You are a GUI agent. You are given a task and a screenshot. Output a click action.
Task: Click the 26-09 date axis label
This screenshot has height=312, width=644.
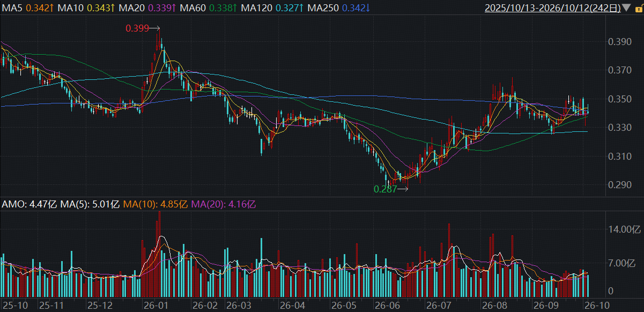(547, 306)
